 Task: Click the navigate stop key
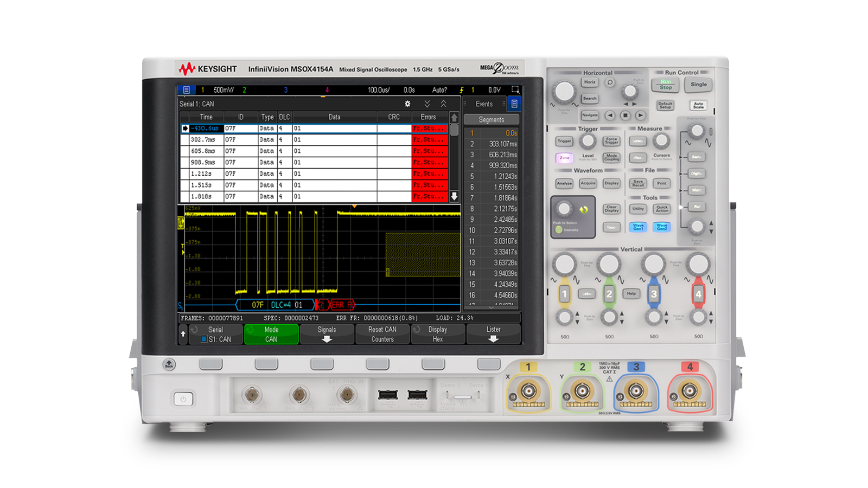pos(626,115)
